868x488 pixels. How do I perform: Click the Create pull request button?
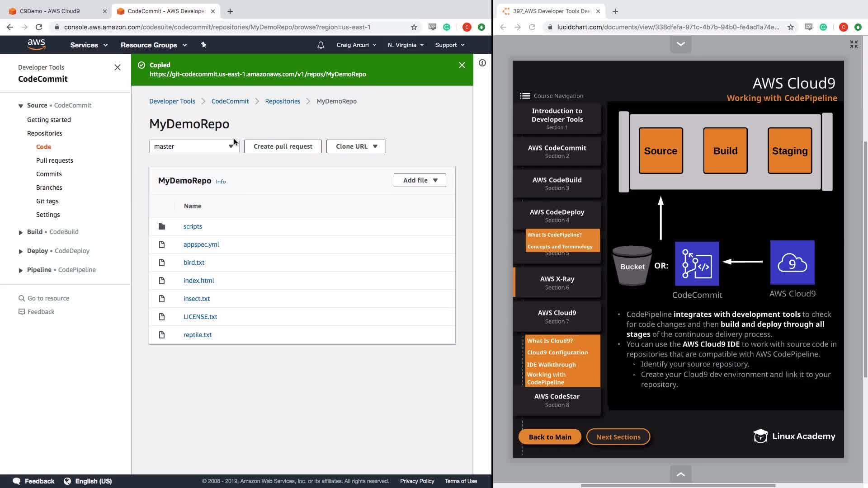pos(283,146)
